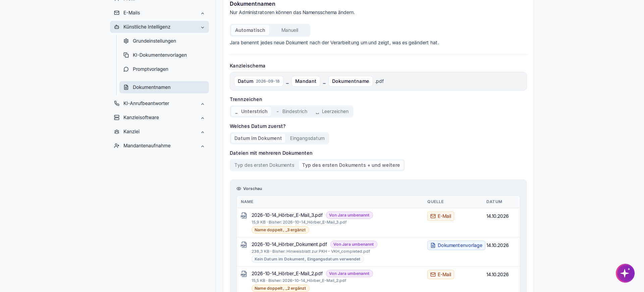Expand the E-Mails section chevron

point(203,13)
